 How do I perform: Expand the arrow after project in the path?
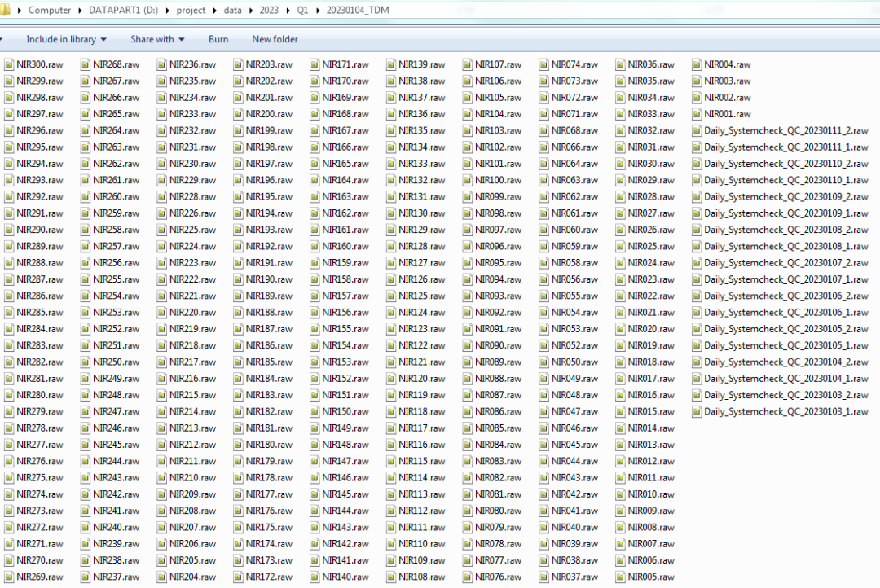tap(214, 10)
